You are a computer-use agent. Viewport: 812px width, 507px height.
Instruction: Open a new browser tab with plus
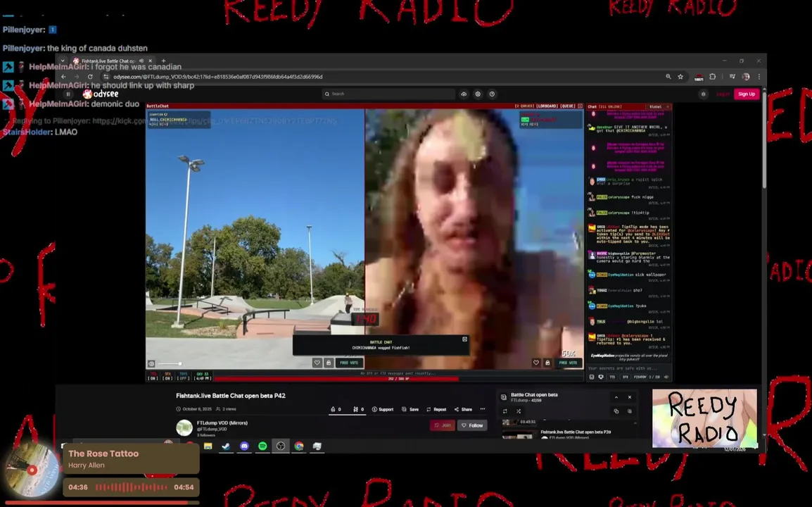click(x=163, y=61)
